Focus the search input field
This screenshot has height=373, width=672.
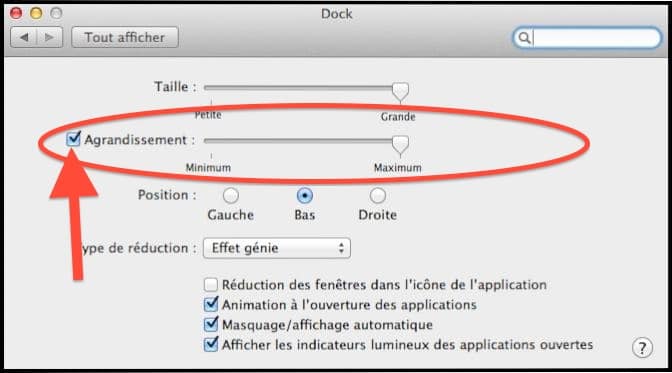click(x=596, y=38)
